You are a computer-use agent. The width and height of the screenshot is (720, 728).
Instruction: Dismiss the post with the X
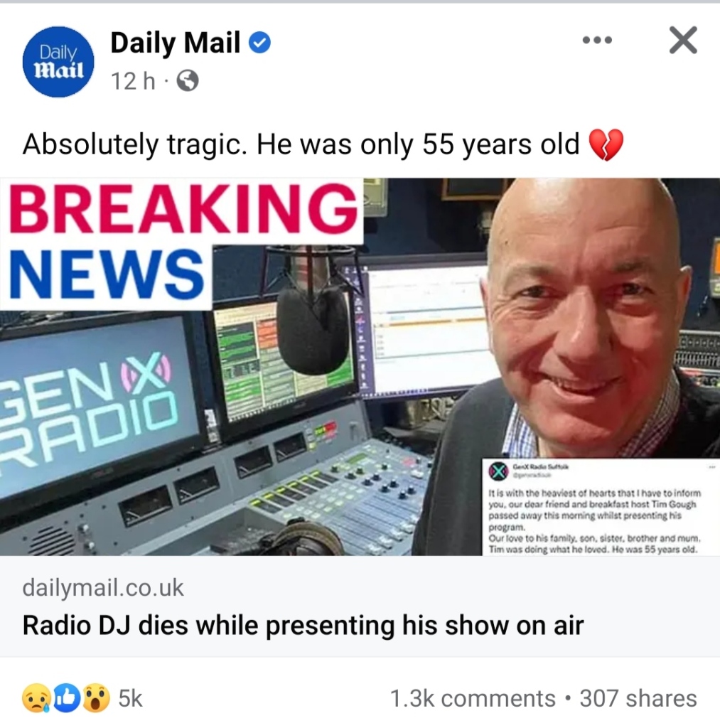click(x=683, y=41)
